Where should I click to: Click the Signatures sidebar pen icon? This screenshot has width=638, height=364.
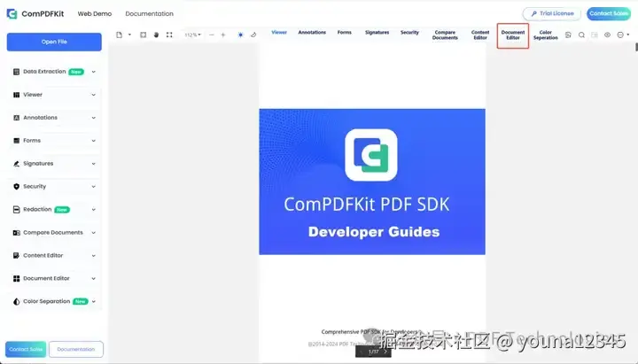click(16, 164)
